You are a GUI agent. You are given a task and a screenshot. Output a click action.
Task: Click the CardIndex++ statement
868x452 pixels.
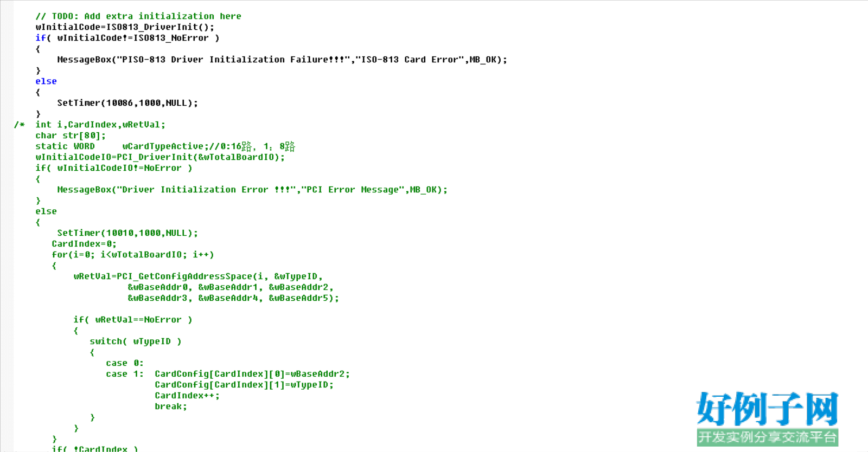coord(187,396)
